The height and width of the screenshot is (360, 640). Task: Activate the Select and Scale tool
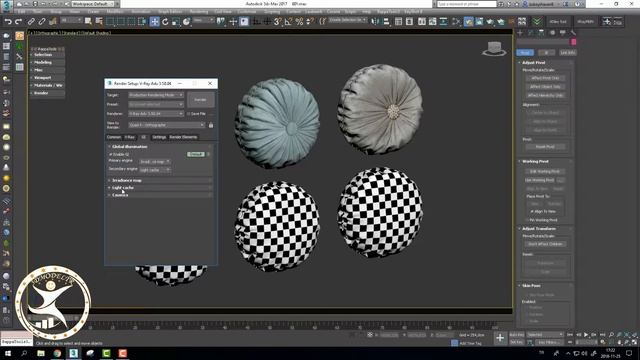coord(176,22)
